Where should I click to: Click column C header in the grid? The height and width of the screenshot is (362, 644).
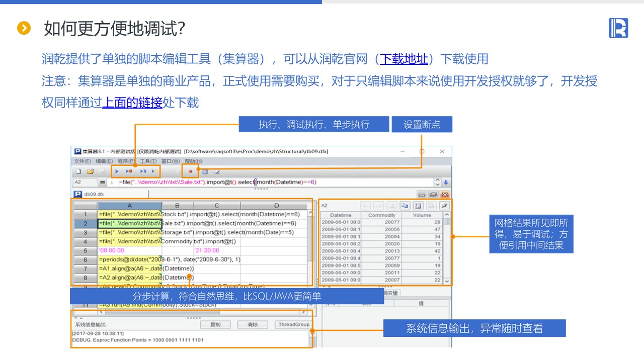(217, 206)
